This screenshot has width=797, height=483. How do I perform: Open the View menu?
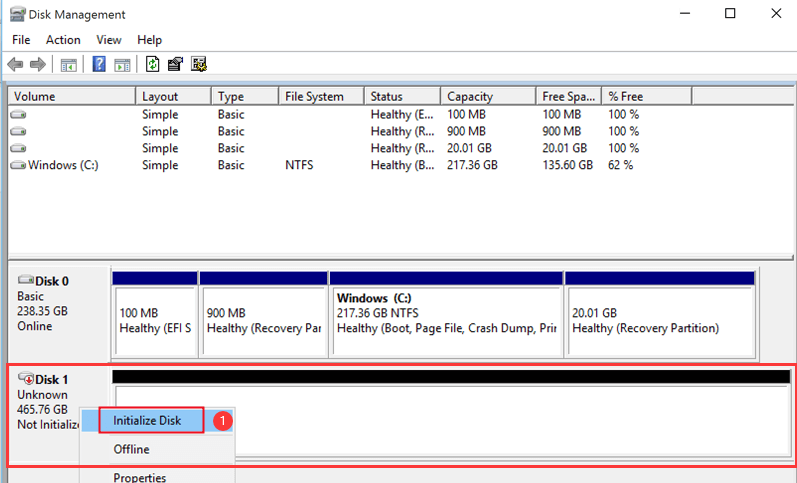(109, 40)
